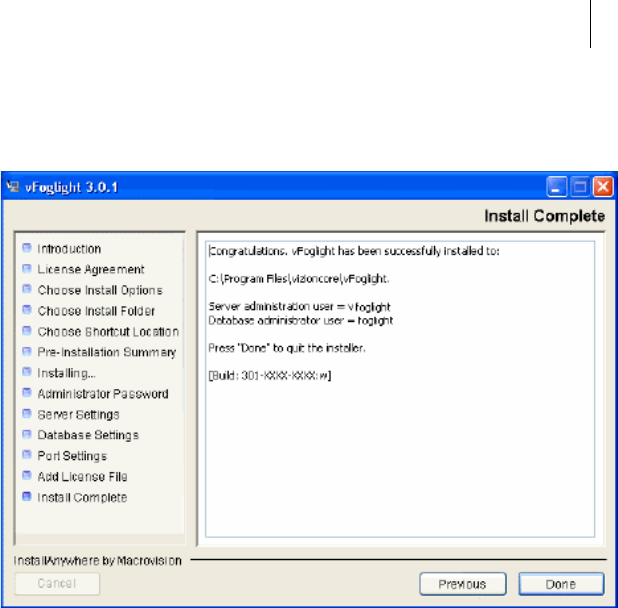
Task: Click the greyed-out Cancel button
Action: pyautogui.click(x=57, y=583)
